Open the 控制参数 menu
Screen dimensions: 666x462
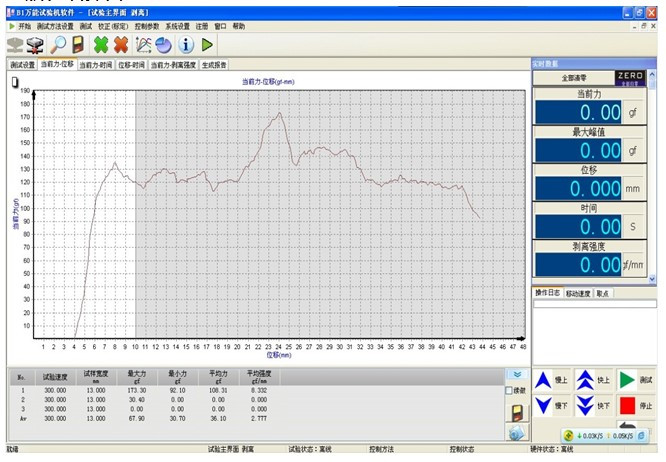(146, 25)
